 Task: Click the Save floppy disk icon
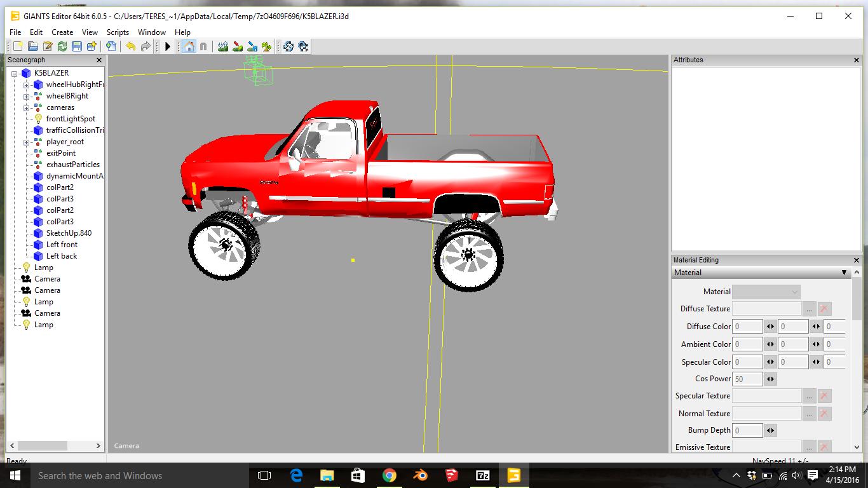77,46
